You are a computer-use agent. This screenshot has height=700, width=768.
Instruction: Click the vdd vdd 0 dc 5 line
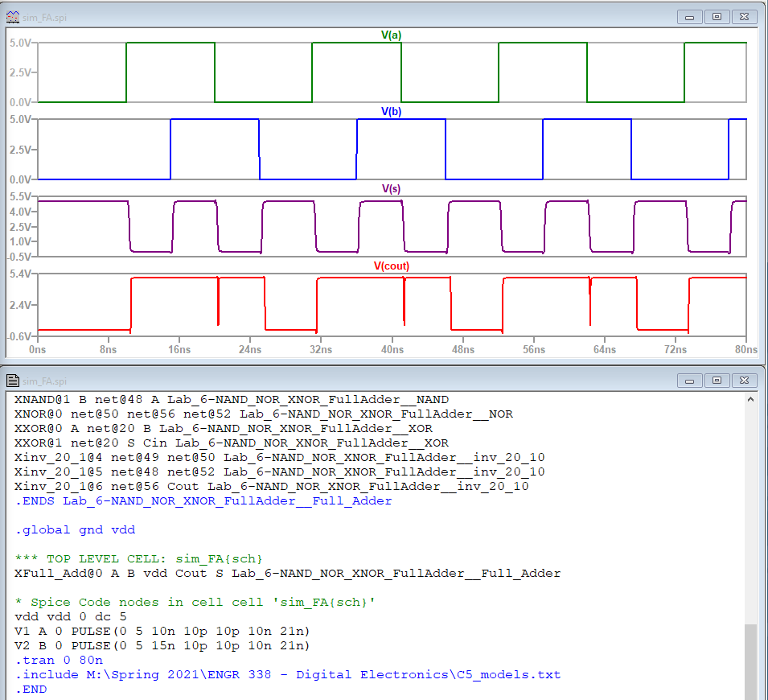click(71, 616)
